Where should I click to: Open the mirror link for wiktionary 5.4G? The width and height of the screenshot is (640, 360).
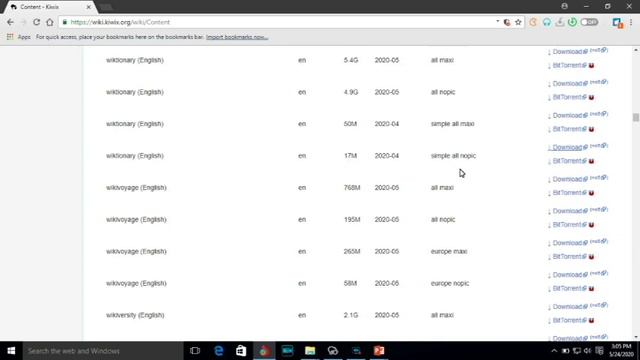(x=599, y=50)
